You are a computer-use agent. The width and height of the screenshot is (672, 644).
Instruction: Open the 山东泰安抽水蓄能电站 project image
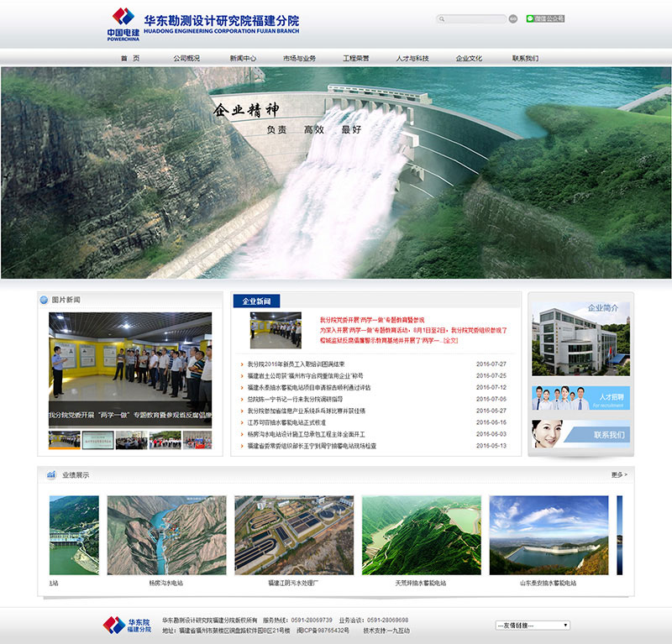click(x=549, y=535)
